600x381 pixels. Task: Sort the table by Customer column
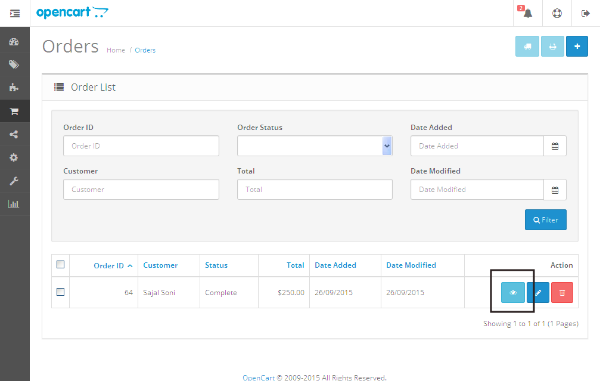click(160, 265)
